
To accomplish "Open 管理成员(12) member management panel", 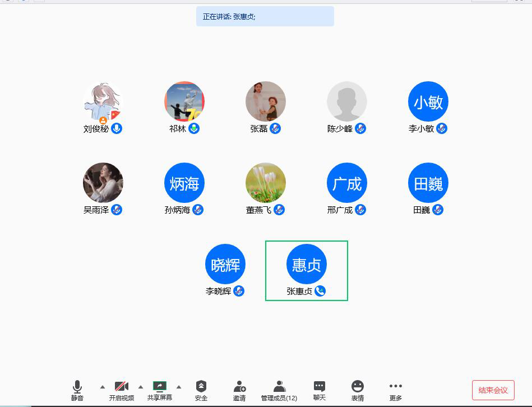I will [x=279, y=387].
